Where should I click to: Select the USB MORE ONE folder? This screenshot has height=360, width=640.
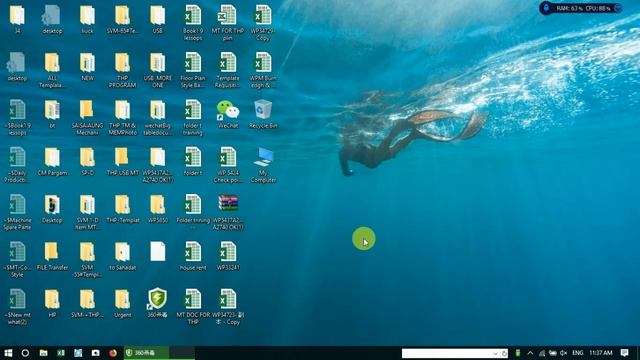[x=158, y=70]
